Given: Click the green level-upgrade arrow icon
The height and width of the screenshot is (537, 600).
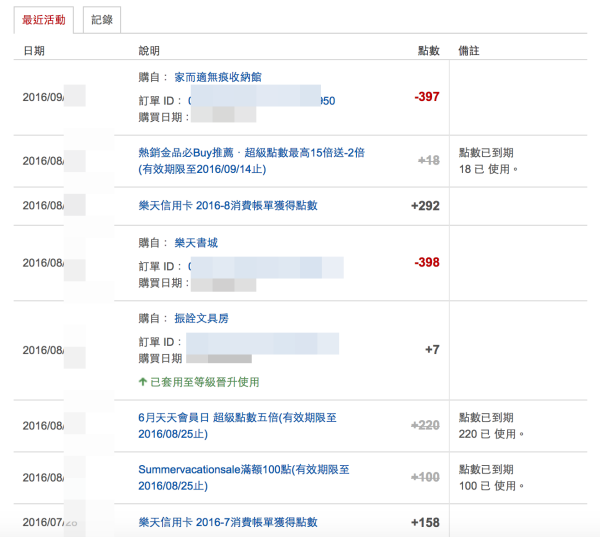Looking at the screenshot, I should pos(143,382).
